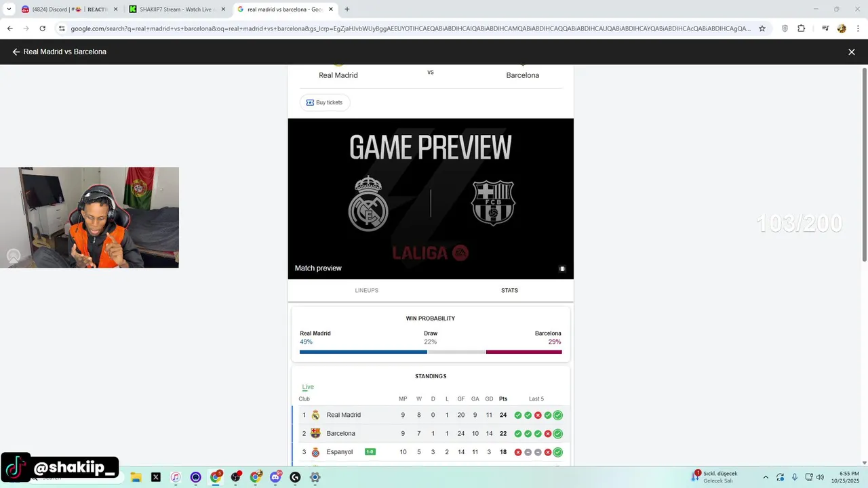
Task: Open the weather widget on taskbar
Action: tap(715, 477)
